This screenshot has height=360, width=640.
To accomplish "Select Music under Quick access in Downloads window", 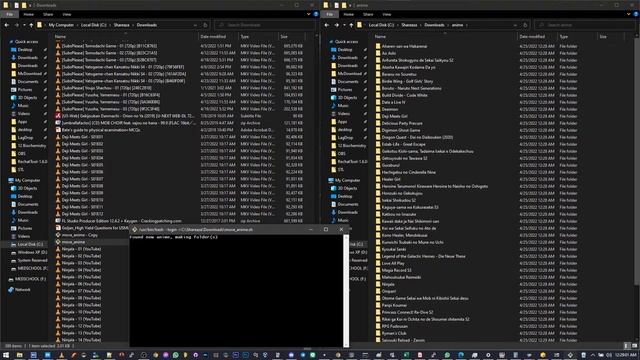I will [x=23, y=105].
